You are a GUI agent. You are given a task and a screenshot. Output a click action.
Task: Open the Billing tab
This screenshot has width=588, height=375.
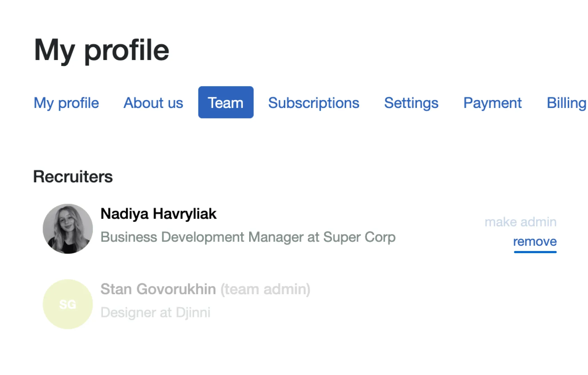[x=566, y=103]
